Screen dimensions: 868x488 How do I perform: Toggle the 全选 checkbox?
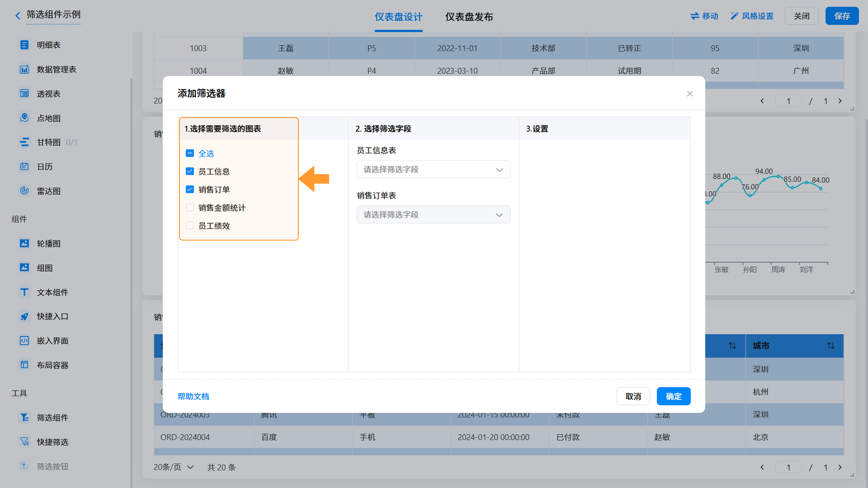tap(190, 153)
